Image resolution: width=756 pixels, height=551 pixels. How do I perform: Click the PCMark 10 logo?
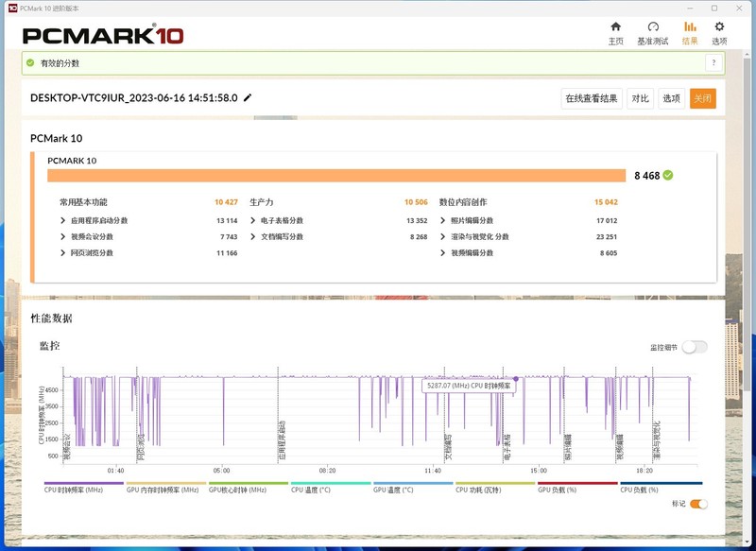point(103,36)
